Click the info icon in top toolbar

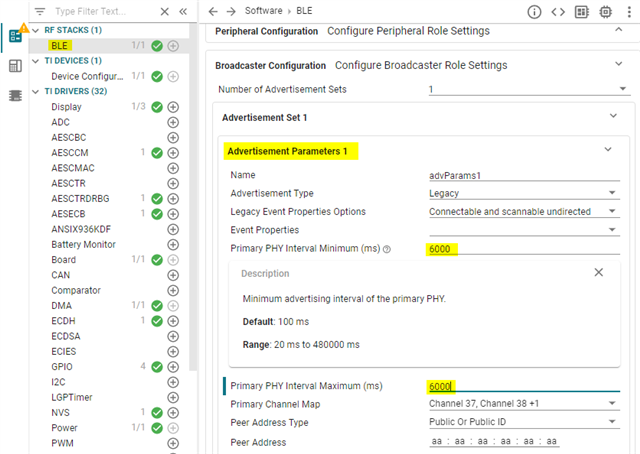(534, 12)
